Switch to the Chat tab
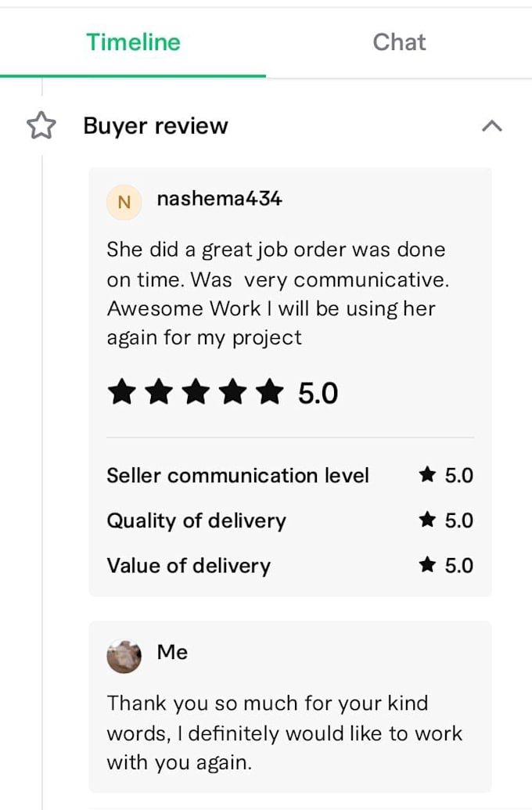The image size is (532, 810). click(x=399, y=42)
